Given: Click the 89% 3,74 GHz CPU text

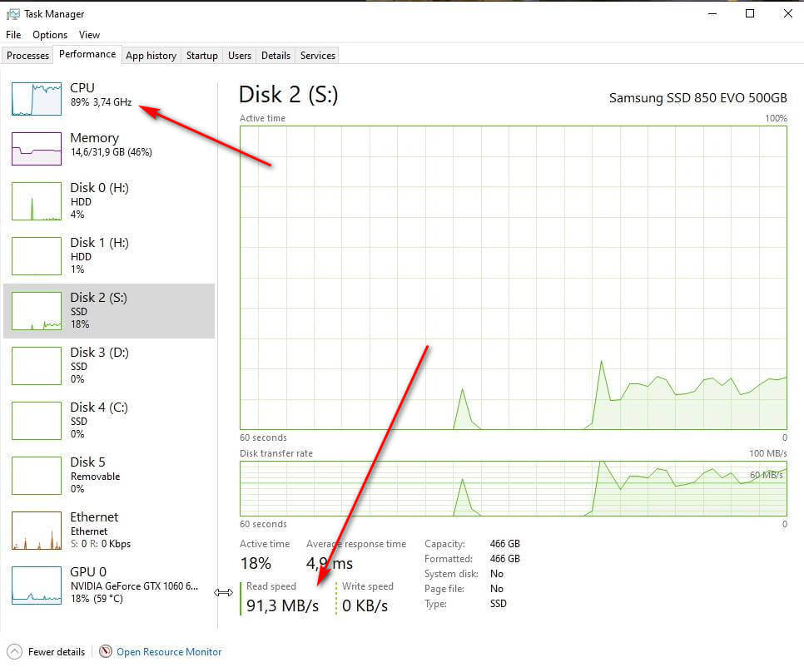Looking at the screenshot, I should pos(101,102).
